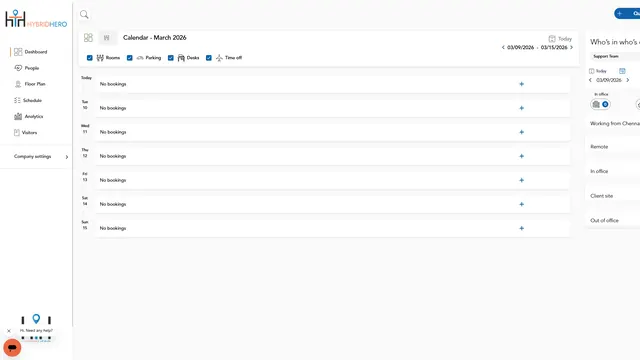Toggle the Parking checkbox

pos(129,58)
